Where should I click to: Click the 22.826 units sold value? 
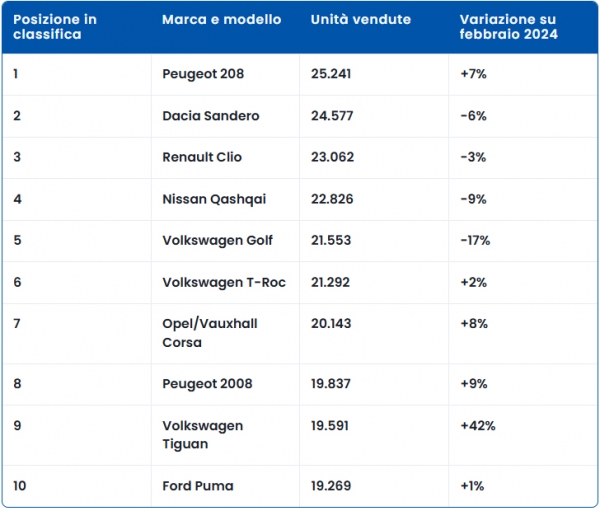coord(331,199)
